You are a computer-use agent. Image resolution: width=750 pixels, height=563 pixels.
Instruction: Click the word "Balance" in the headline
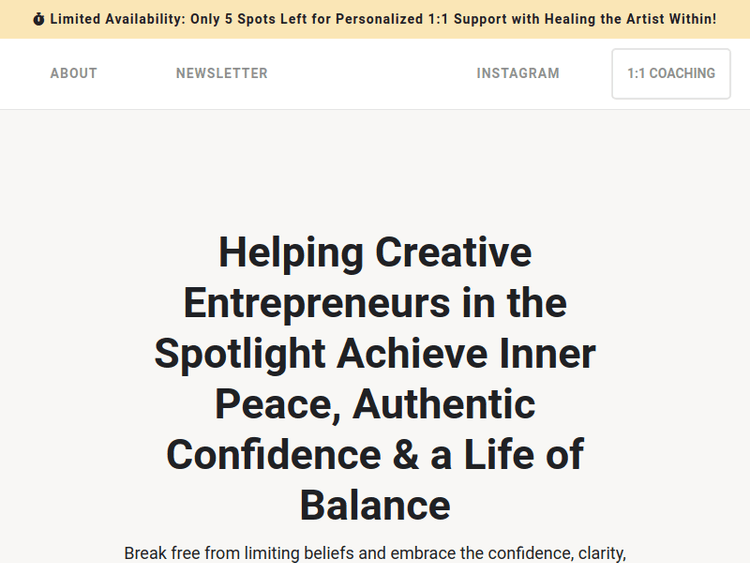(375, 505)
